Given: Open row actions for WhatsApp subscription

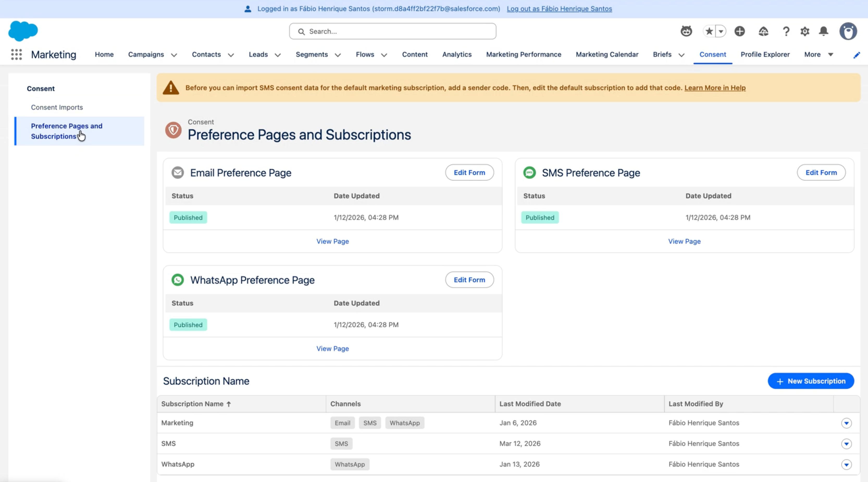Looking at the screenshot, I should (x=846, y=465).
